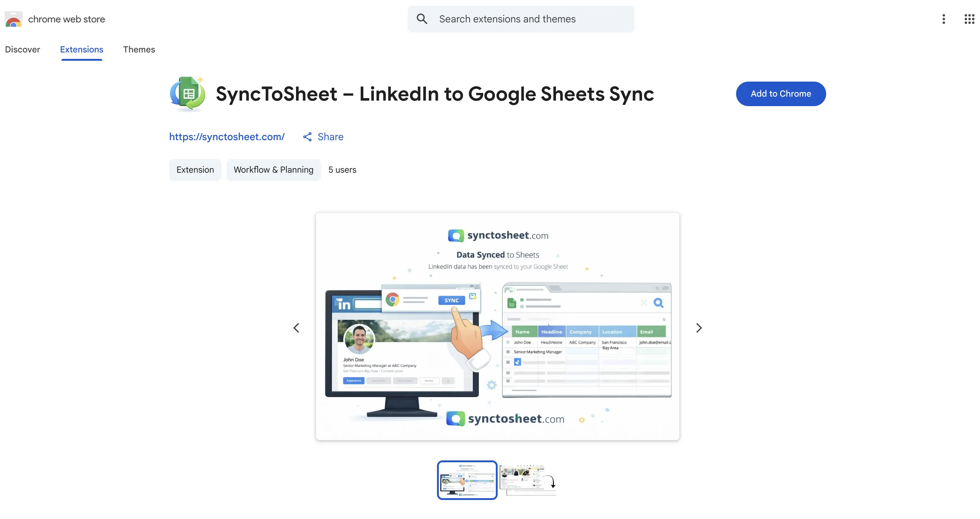
Task: Click the previous screenshot arrow
Action: tap(297, 328)
